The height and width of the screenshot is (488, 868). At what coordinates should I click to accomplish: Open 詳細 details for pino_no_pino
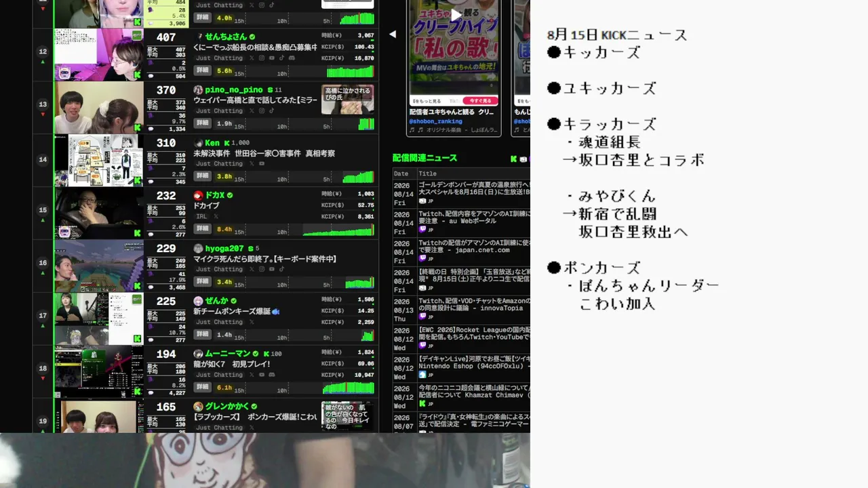click(x=203, y=123)
